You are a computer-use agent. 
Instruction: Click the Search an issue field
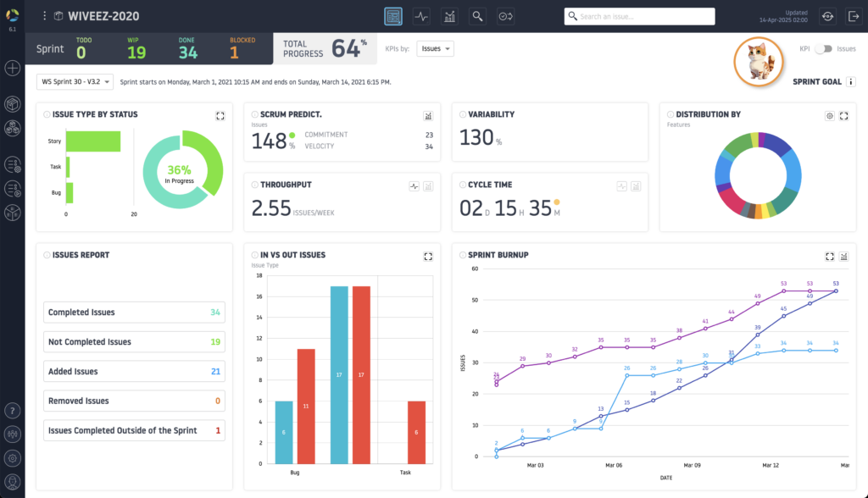pyautogui.click(x=640, y=16)
